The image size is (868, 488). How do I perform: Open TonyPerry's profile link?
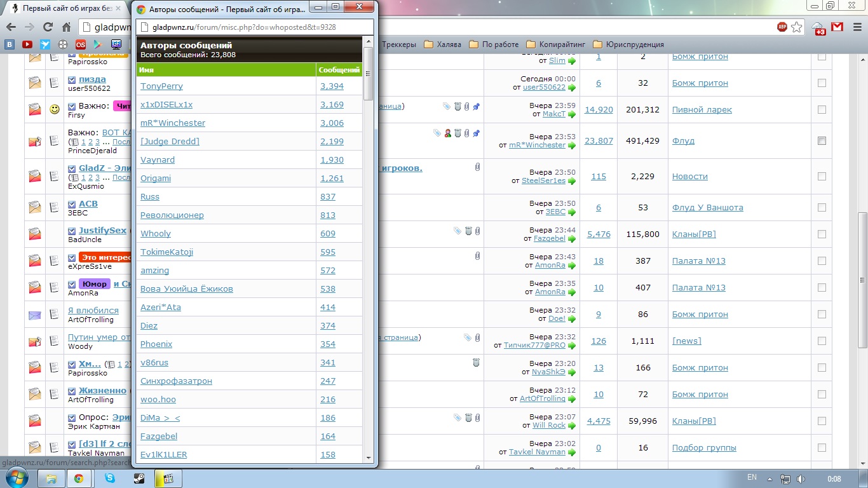pyautogui.click(x=161, y=86)
